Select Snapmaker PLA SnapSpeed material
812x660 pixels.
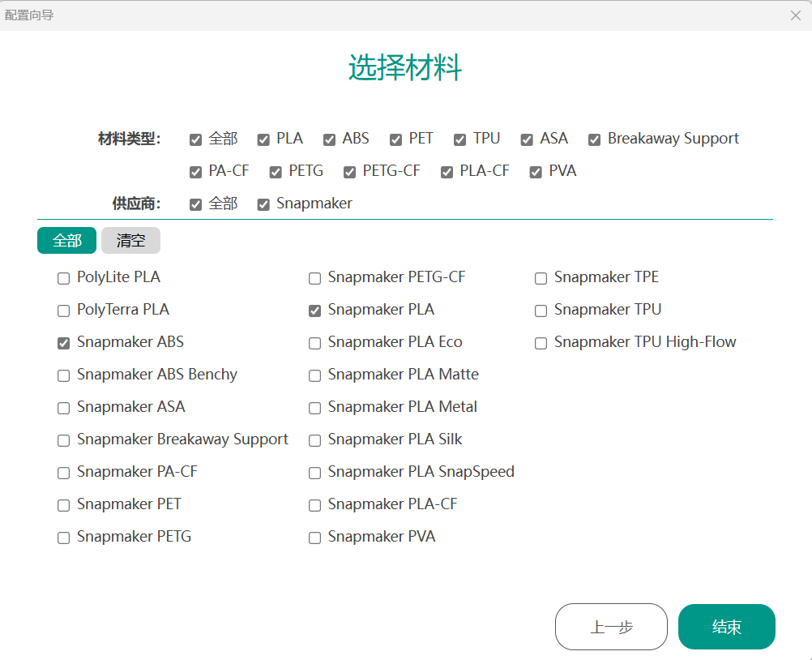(315, 473)
